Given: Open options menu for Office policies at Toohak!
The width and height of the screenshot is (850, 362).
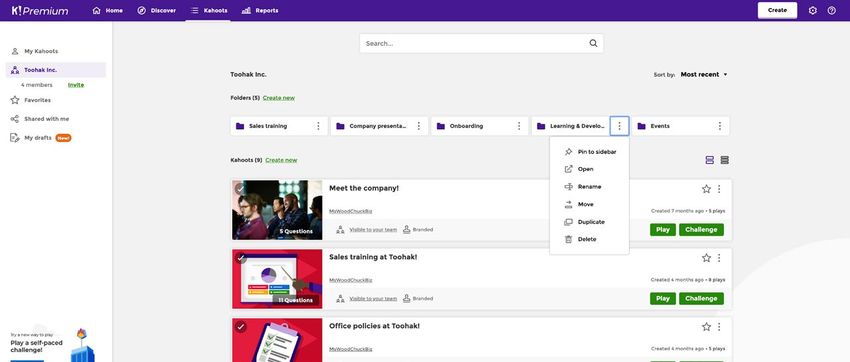Looking at the screenshot, I should click(719, 327).
